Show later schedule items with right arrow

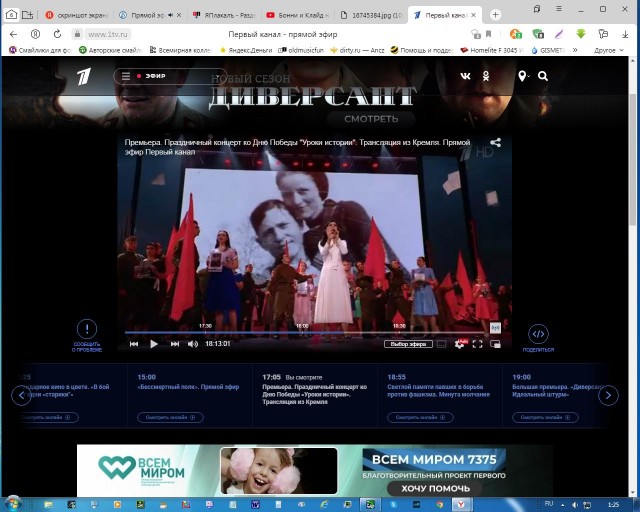(x=608, y=395)
